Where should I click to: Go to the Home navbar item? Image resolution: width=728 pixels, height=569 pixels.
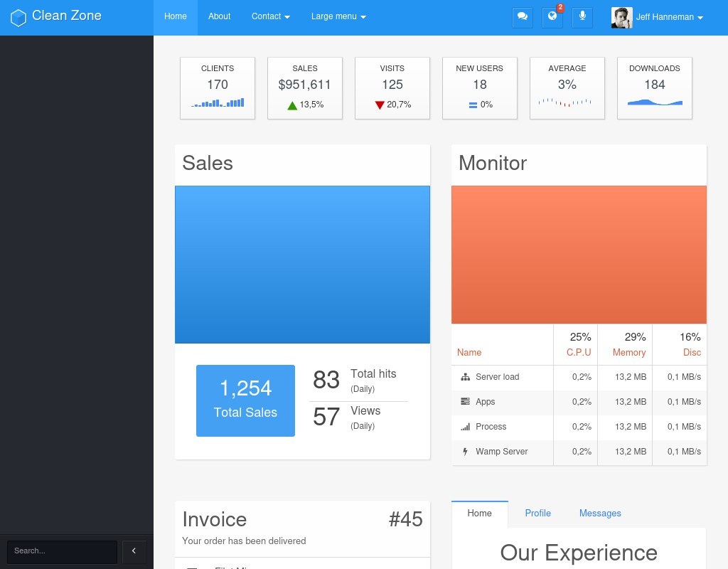pos(176,17)
